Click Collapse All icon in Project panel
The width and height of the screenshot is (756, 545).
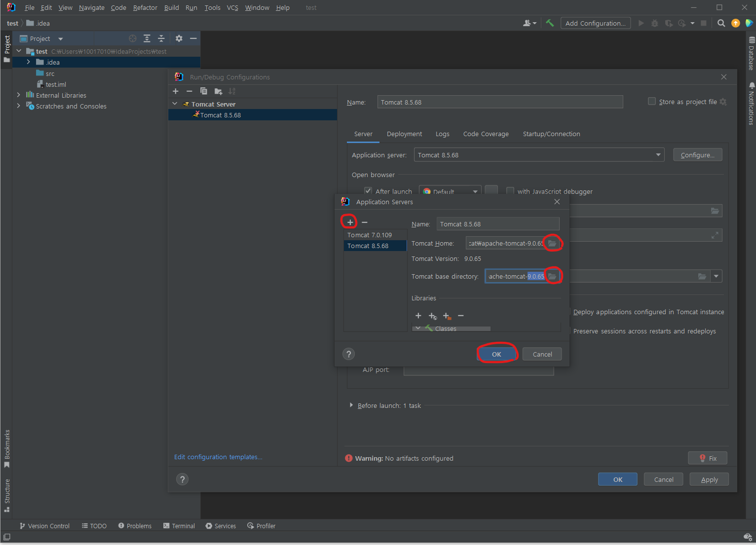click(161, 38)
